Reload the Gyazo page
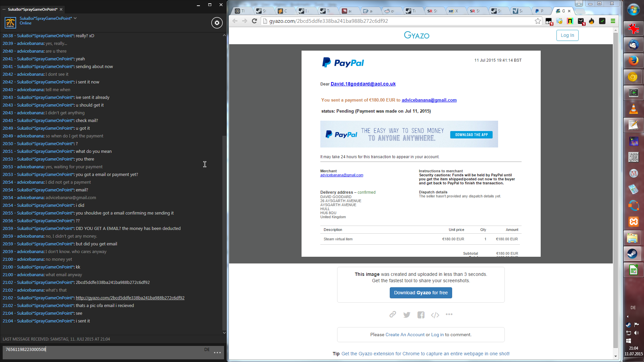The image size is (644, 362). click(x=254, y=21)
